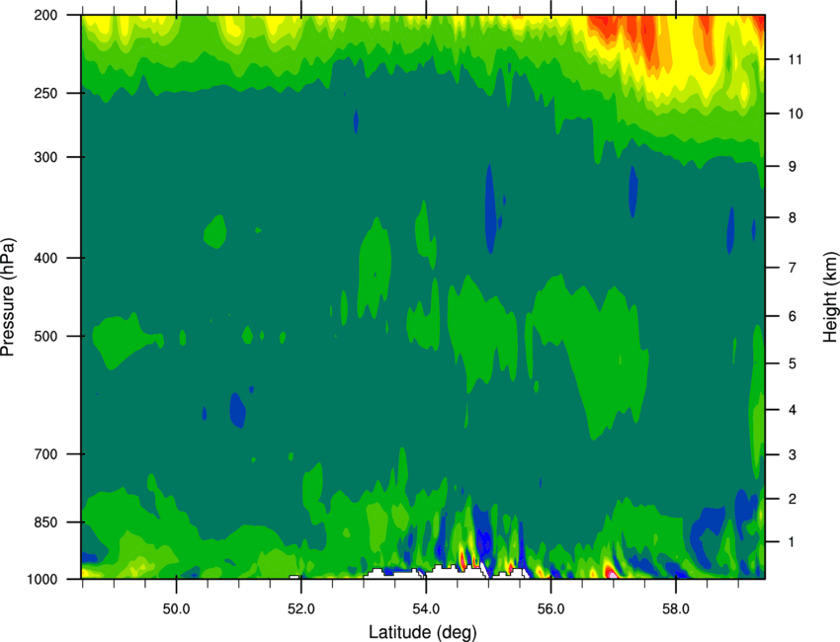
Task: Pick the 8 km height label
Action: [x=793, y=217]
